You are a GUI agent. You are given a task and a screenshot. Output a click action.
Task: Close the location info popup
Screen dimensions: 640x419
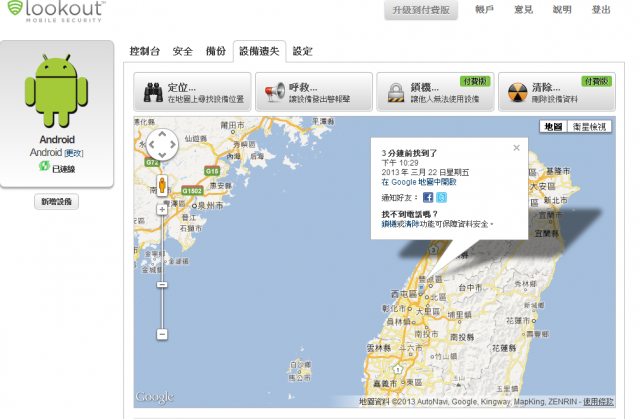click(x=516, y=148)
